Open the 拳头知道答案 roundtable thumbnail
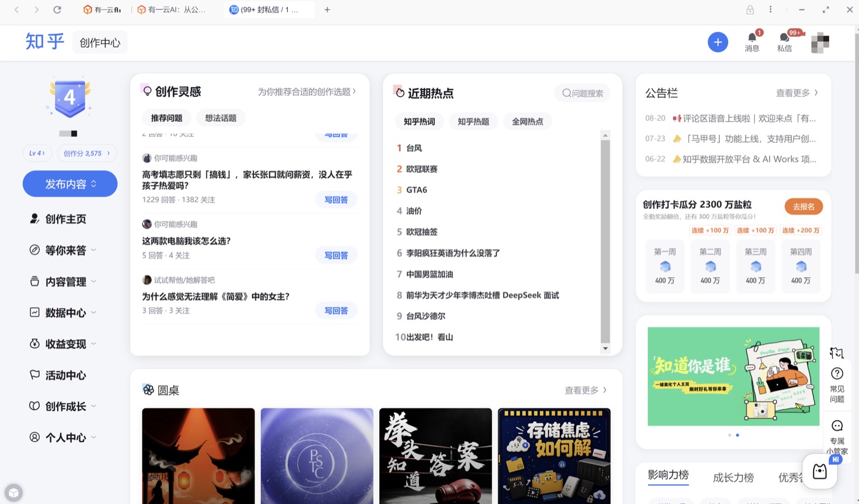The width and height of the screenshot is (859, 504). click(436, 456)
